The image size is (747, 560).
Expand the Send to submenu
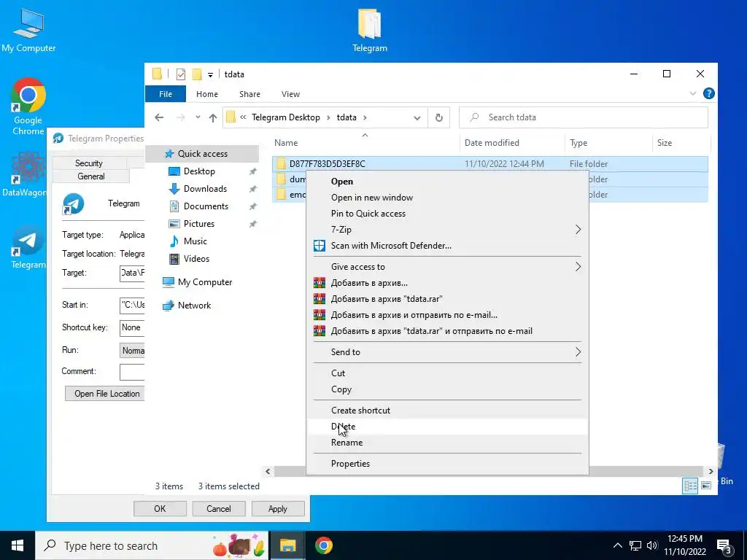447,352
